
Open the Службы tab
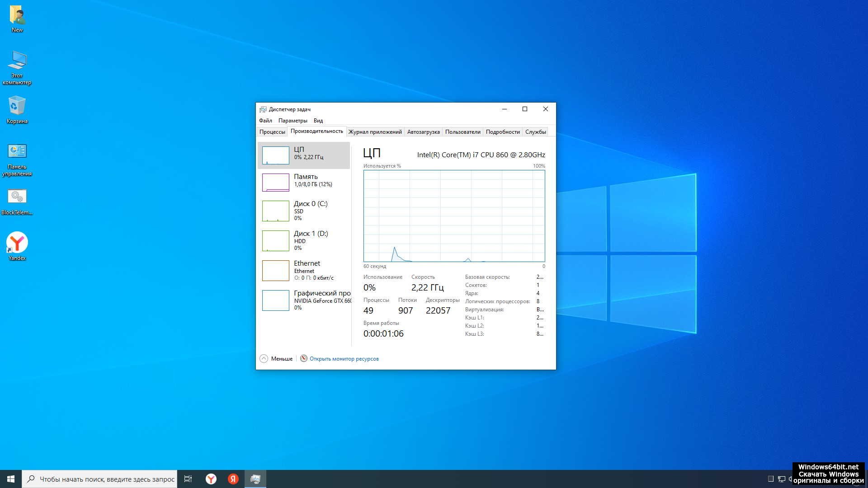point(535,132)
